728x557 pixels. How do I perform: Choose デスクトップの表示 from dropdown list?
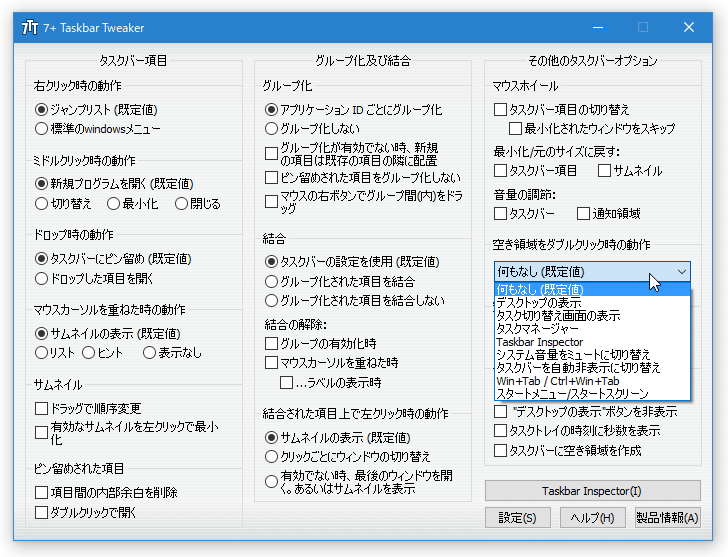pyautogui.click(x=593, y=303)
